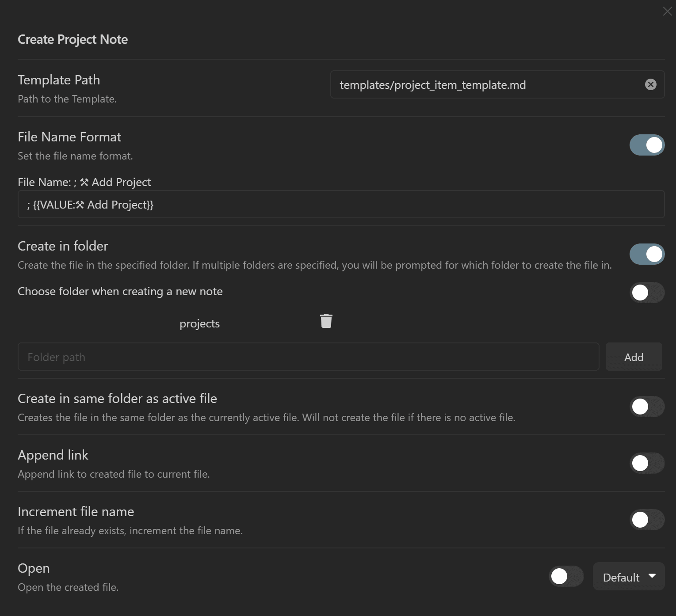
Task: Close the Create Project Note dialog
Action: point(667,11)
